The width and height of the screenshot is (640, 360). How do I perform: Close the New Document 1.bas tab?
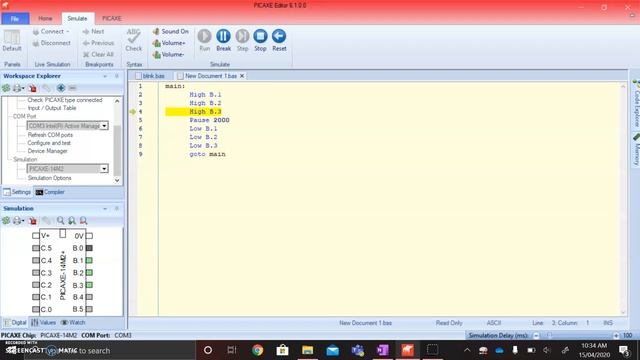[242, 76]
